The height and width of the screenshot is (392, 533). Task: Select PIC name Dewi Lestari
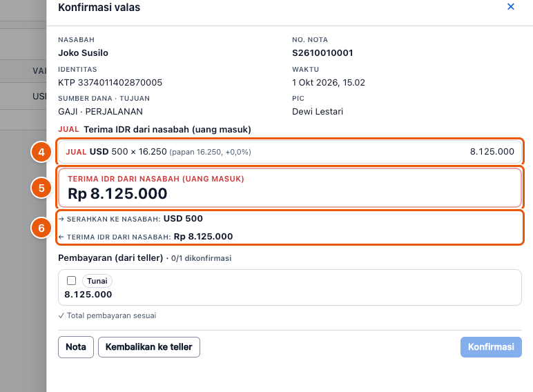[x=318, y=111]
